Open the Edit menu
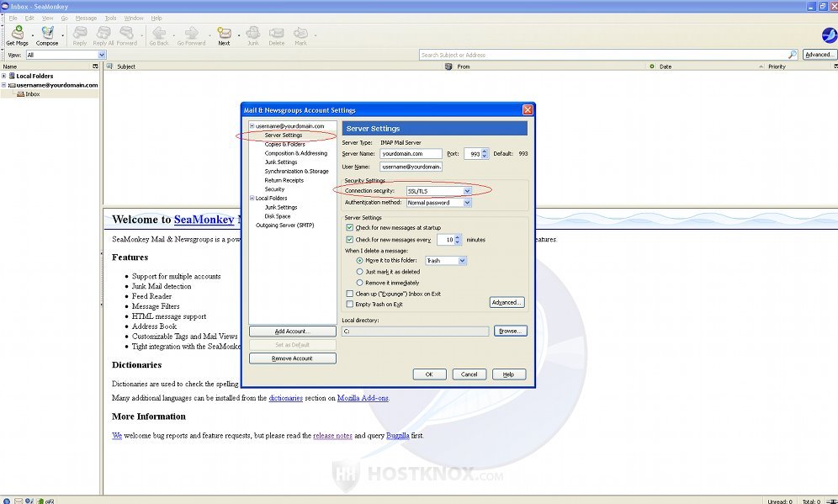Image resolution: width=838 pixels, height=504 pixels. 29,19
